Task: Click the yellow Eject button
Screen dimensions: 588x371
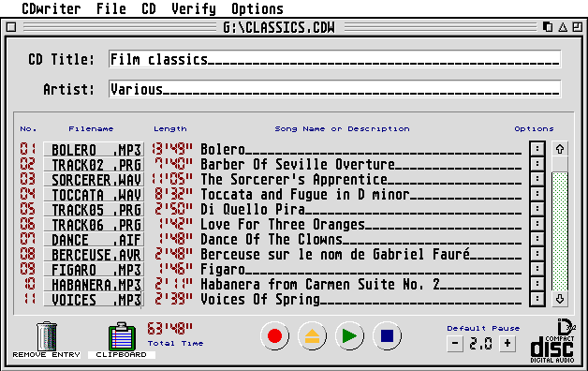Action: (x=312, y=335)
